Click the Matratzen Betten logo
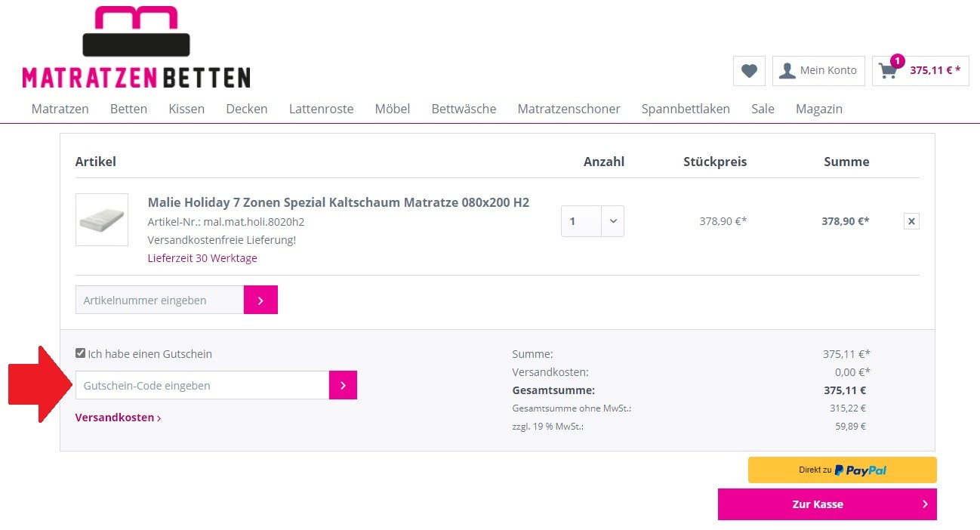Image resolution: width=980 pixels, height=530 pixels. pyautogui.click(x=137, y=47)
